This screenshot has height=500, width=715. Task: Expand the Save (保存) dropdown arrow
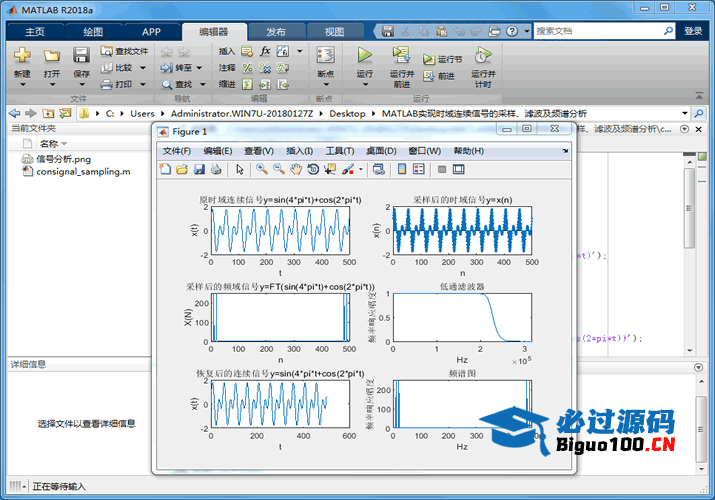(x=82, y=84)
